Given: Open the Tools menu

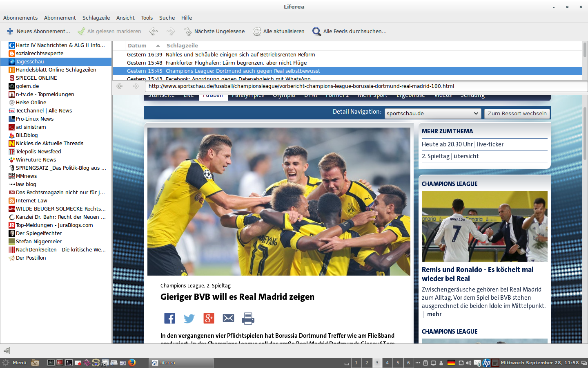Looking at the screenshot, I should (147, 18).
